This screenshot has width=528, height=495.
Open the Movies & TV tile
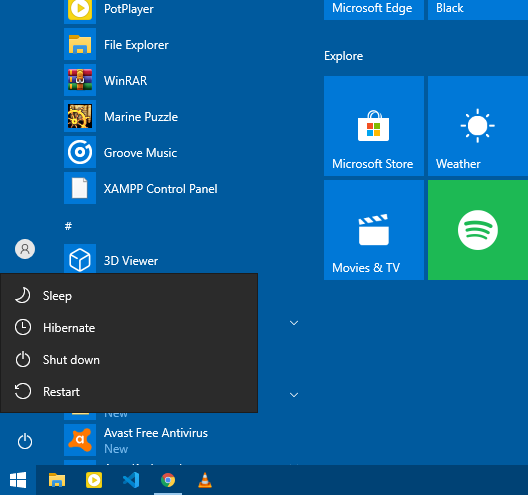click(374, 230)
